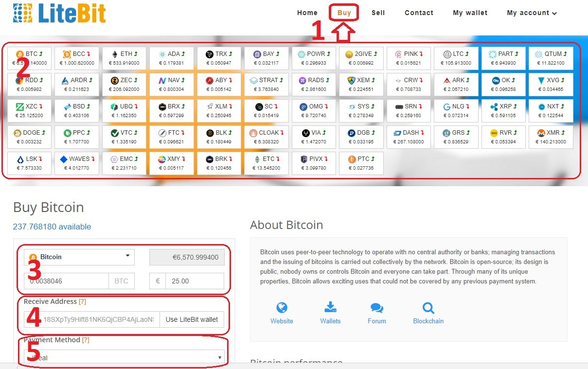Select the DASH coin tile
The image size is (588, 369).
pyautogui.click(x=410, y=137)
